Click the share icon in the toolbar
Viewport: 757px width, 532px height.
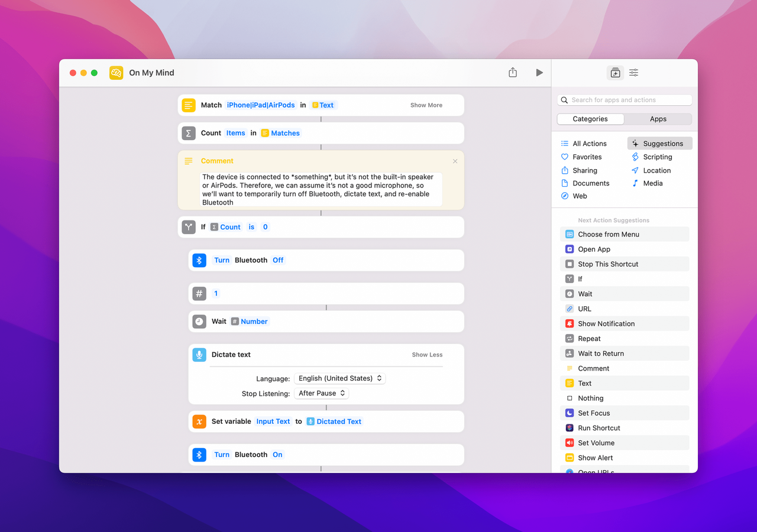513,73
